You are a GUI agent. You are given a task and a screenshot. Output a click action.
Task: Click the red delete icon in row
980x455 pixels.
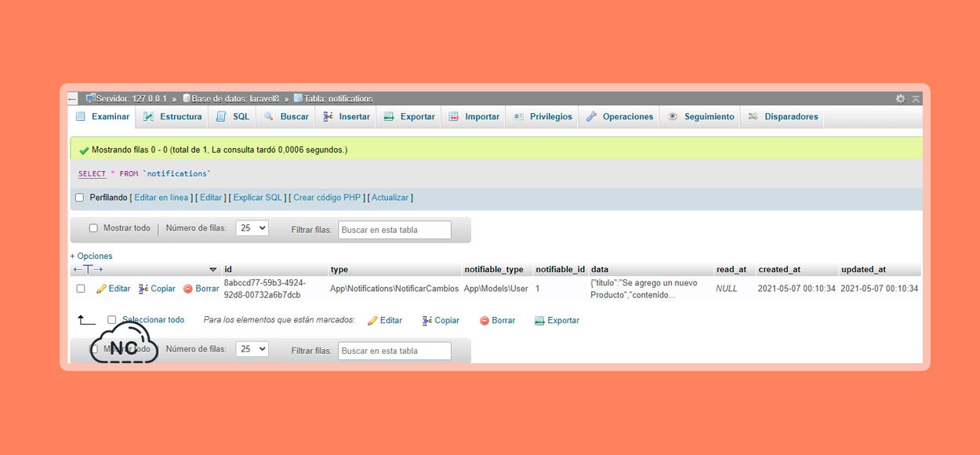(188, 289)
